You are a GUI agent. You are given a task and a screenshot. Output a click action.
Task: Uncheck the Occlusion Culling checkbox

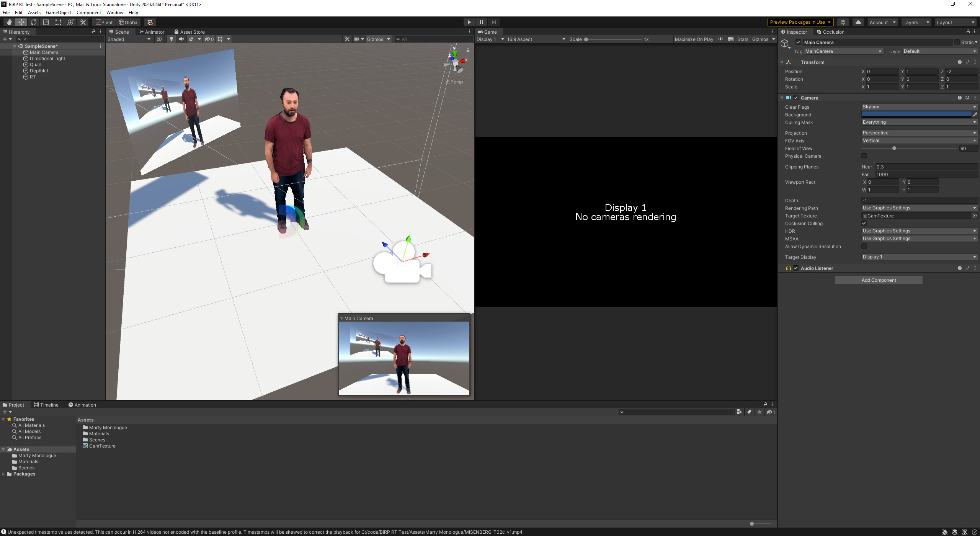click(x=864, y=223)
